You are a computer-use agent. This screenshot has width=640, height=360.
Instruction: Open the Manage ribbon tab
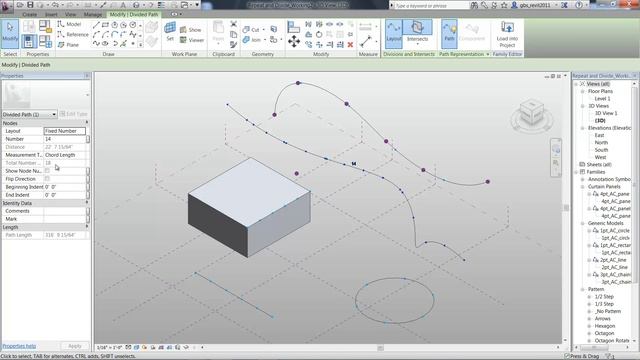coord(93,14)
